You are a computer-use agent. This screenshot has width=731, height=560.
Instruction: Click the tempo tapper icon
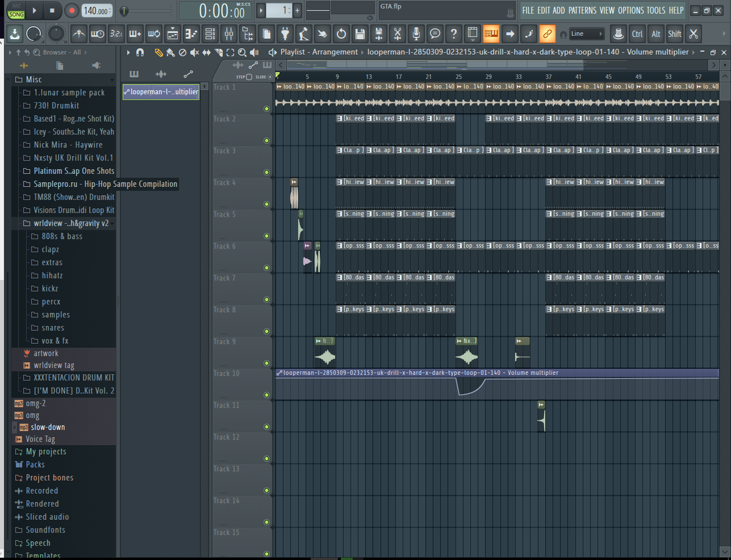point(303,33)
